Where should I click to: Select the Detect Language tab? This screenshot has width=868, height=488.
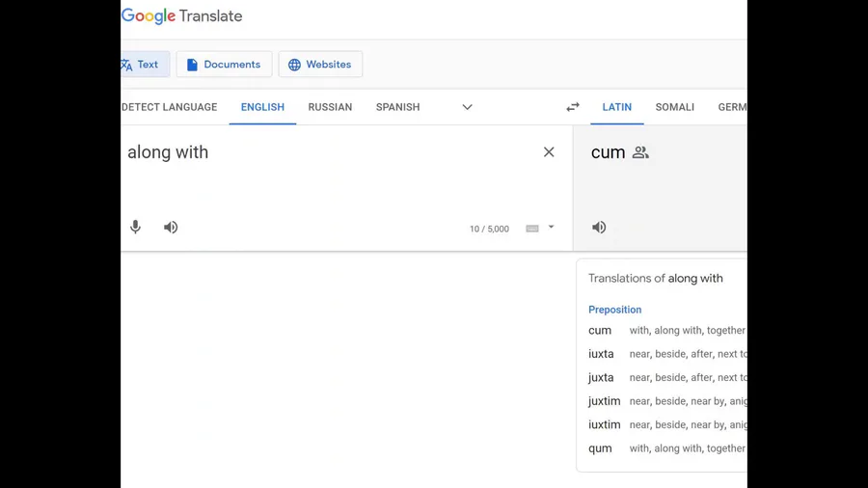pos(170,107)
